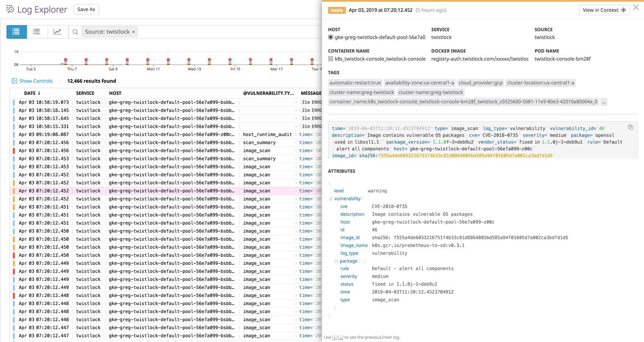
Task: Click the crosshair icon in View in Context
Action: 623,10
